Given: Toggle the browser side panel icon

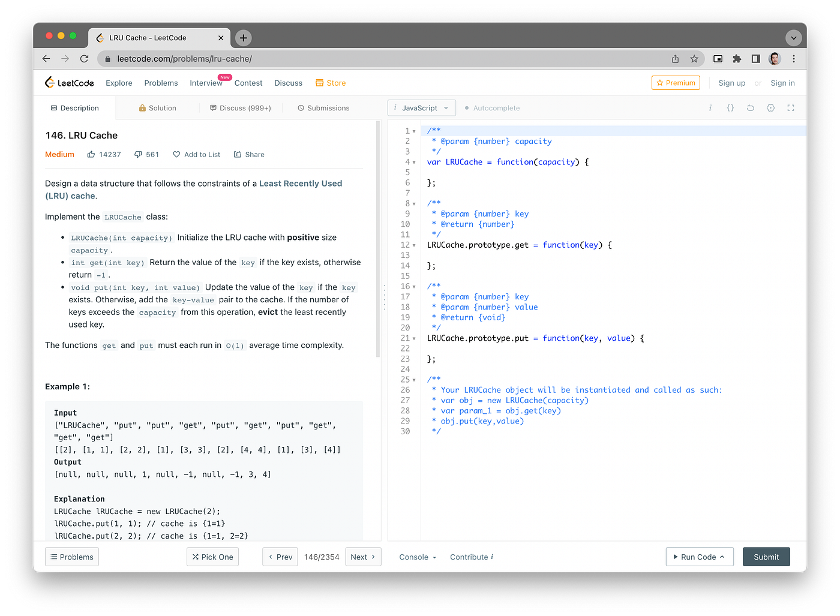Looking at the screenshot, I should pyautogui.click(x=756, y=59).
